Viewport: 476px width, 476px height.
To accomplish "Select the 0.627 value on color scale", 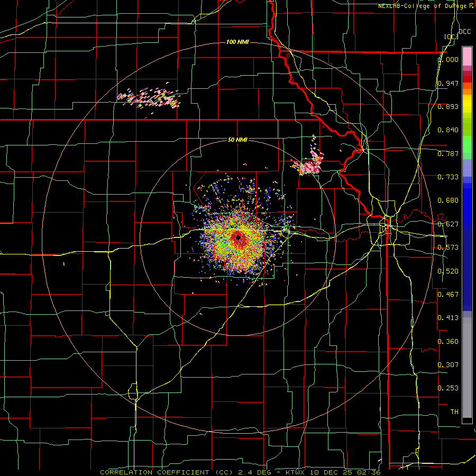I will coord(448,224).
